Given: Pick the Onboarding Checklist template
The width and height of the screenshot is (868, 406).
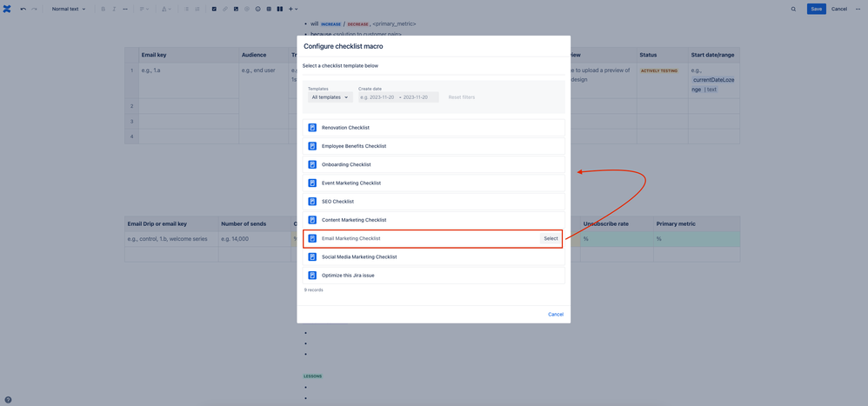Looking at the screenshot, I should [433, 165].
